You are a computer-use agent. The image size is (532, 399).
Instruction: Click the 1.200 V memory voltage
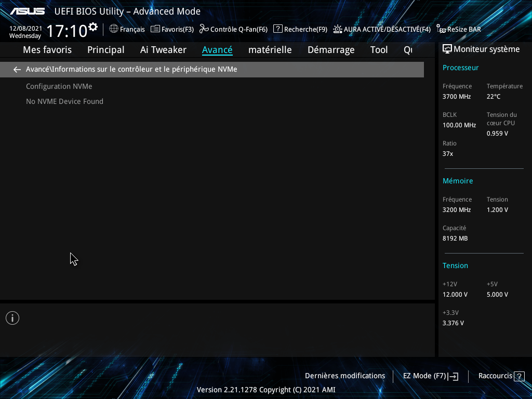[x=497, y=210]
